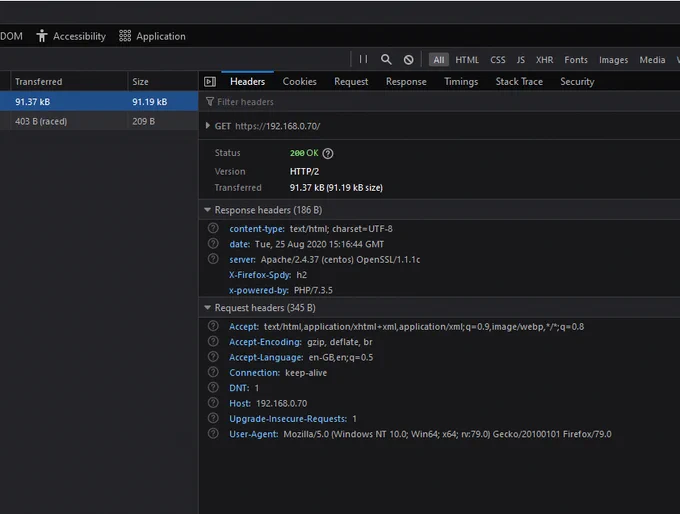Viewport: 680px width, 514px height.
Task: Open the Headers details tab
Action: [x=247, y=82]
